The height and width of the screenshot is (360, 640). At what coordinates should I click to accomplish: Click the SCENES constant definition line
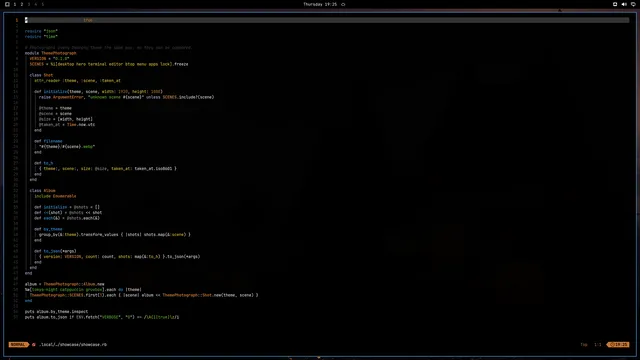click(x=109, y=64)
